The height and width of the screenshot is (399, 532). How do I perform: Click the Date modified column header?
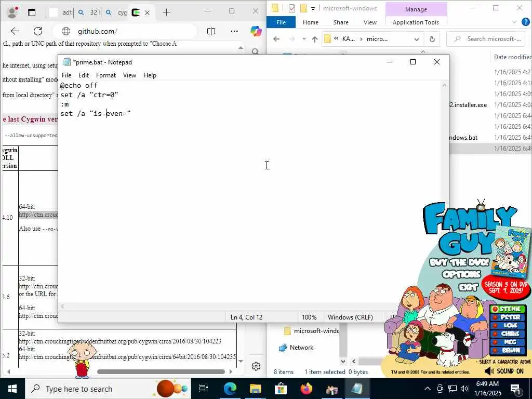coord(512,57)
